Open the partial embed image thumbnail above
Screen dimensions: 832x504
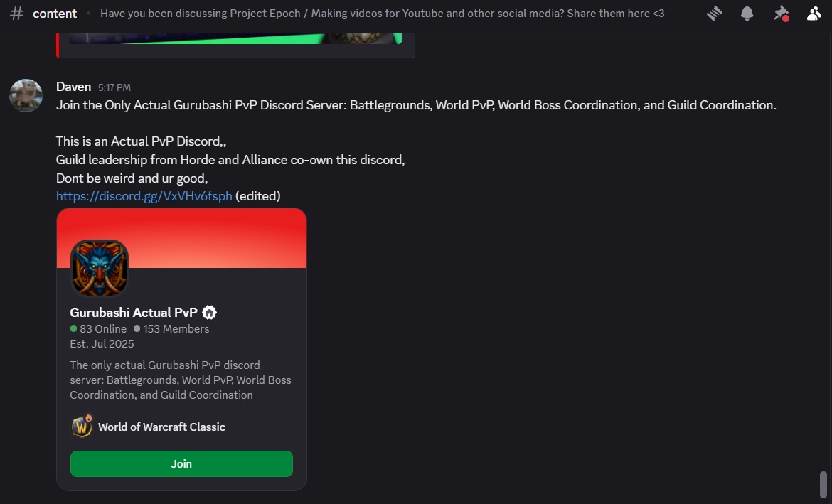coord(235,38)
